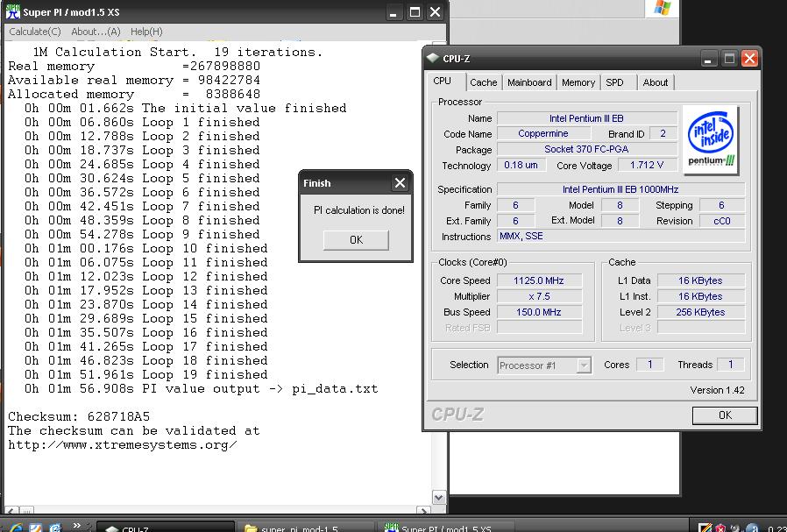Click the Core Voltage value 1.712 V
The image size is (787, 532).
(x=647, y=165)
